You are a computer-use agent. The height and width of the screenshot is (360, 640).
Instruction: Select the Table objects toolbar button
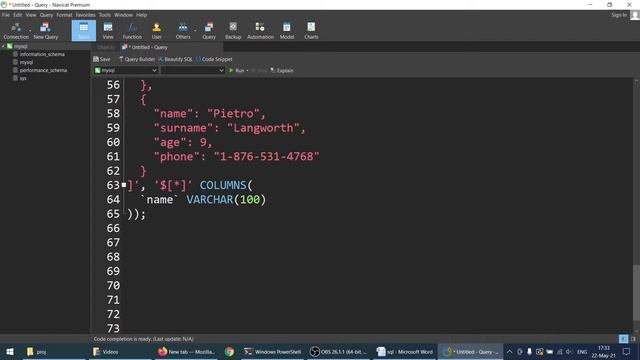(x=84, y=31)
